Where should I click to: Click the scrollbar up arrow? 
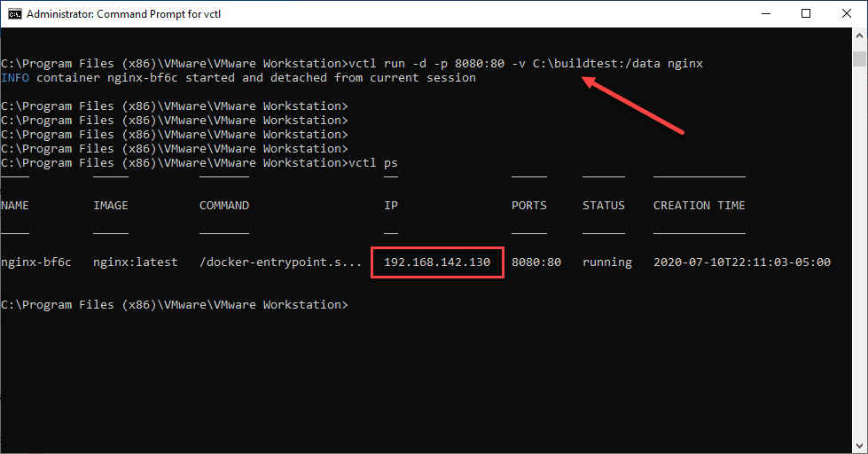[859, 35]
